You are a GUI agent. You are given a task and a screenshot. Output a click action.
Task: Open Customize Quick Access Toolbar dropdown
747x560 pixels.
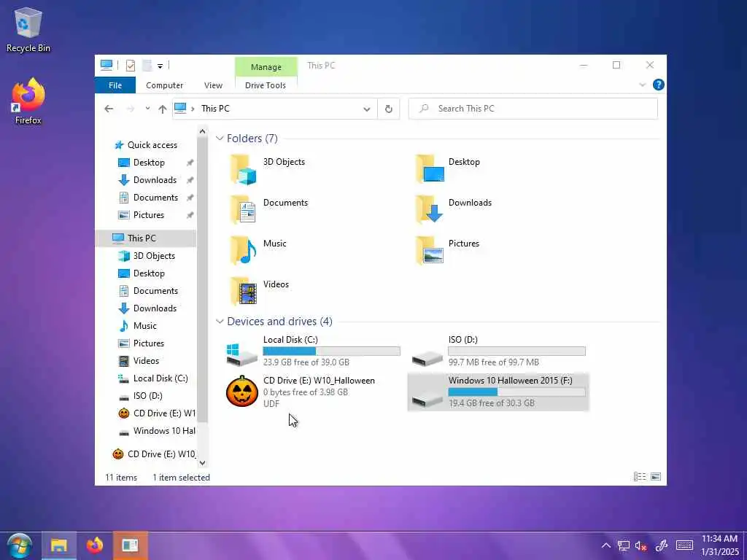(x=160, y=66)
